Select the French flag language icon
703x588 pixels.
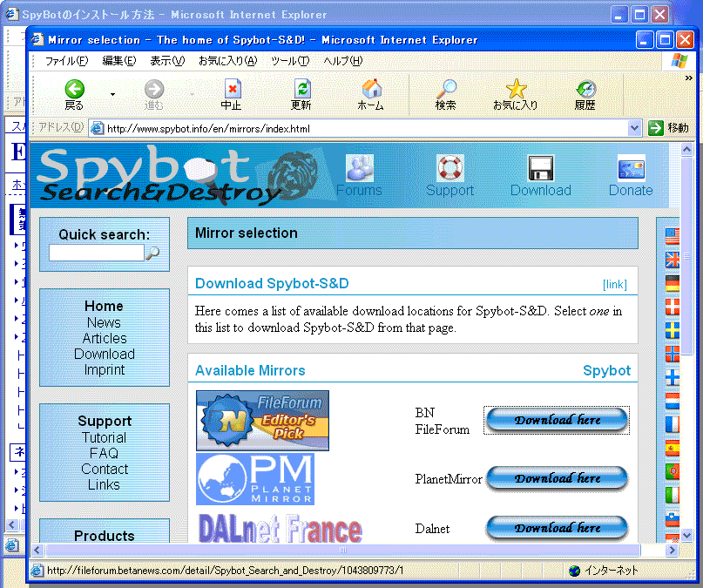(672, 424)
